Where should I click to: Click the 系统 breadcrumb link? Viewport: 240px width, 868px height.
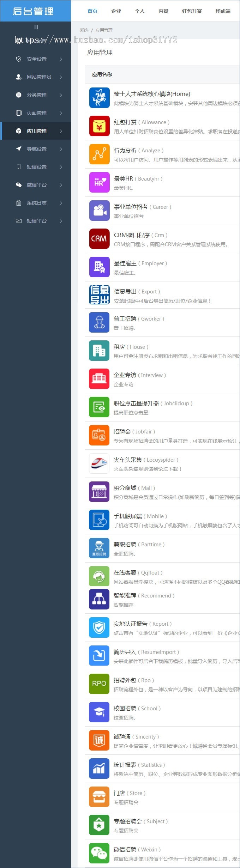pos(84,30)
